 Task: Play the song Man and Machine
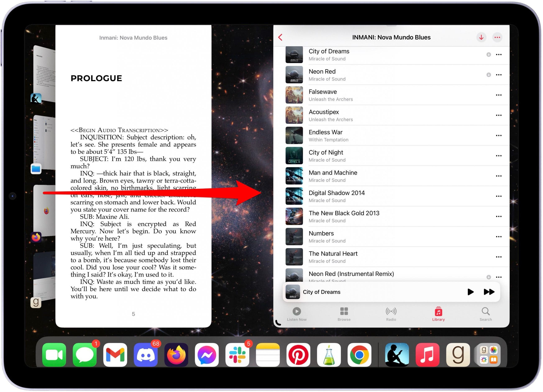click(333, 173)
